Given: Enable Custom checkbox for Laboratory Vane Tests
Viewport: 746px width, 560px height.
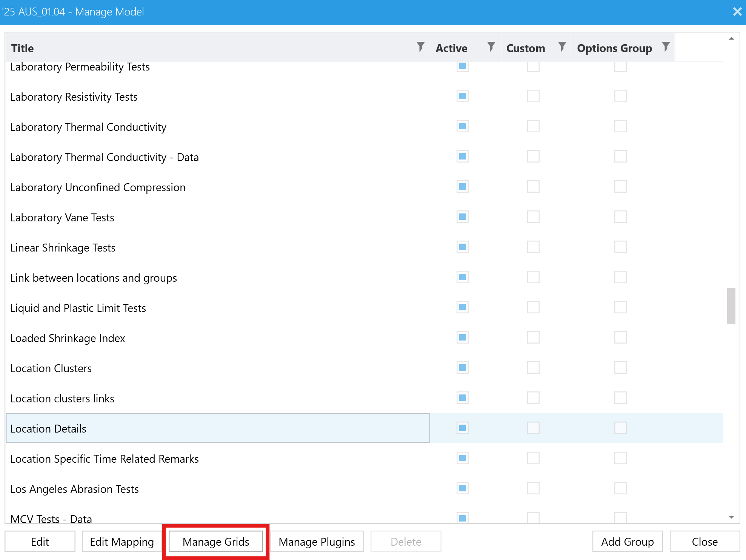Looking at the screenshot, I should (533, 217).
